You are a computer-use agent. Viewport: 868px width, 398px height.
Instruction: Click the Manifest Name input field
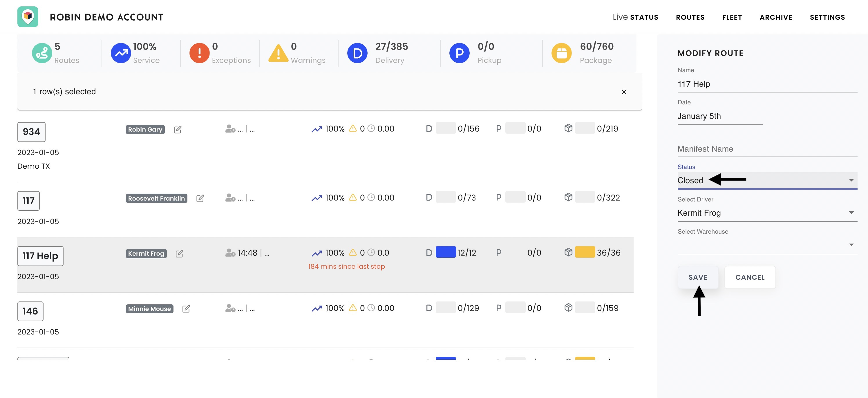(x=767, y=149)
